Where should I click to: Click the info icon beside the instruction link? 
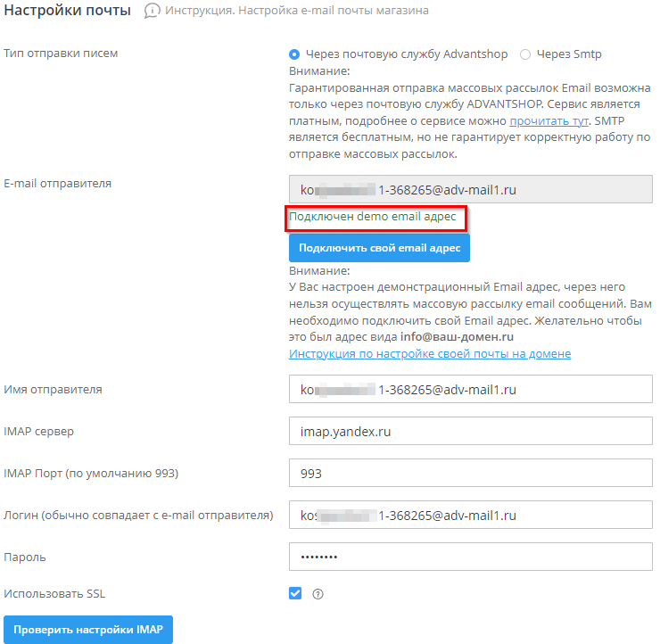click(x=153, y=11)
